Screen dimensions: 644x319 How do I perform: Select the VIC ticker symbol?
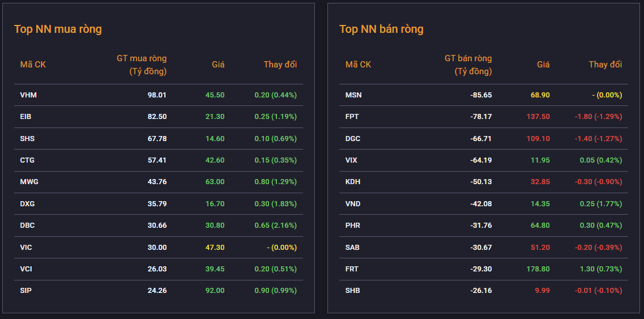[x=26, y=248]
